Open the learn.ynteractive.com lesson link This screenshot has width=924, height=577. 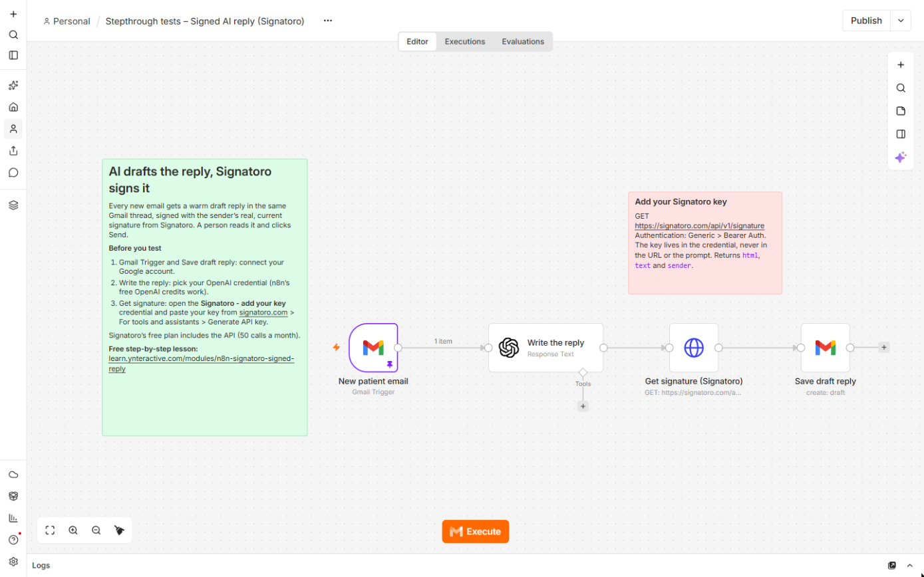201,363
